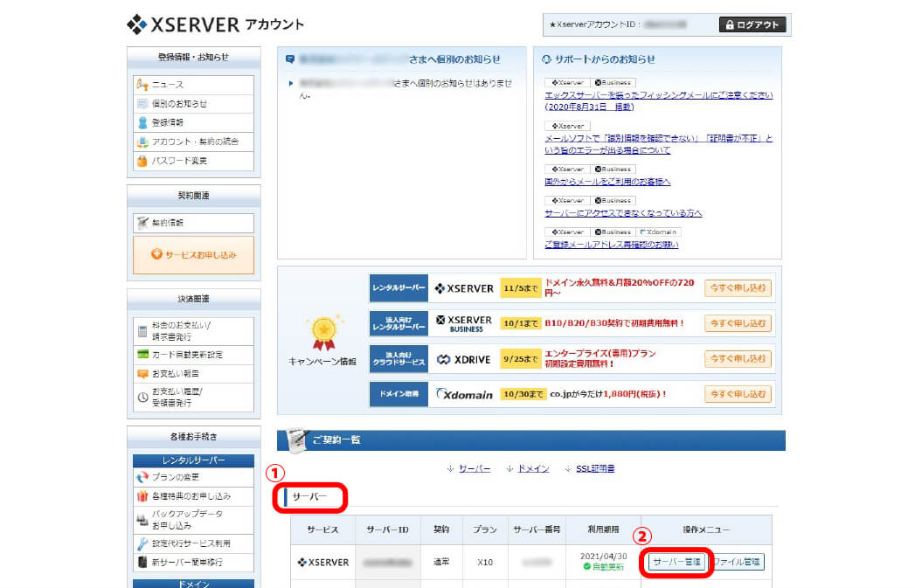The width and height of the screenshot is (915, 588).
Task: Click the 9/25まで deadline badge
Action: point(521,359)
